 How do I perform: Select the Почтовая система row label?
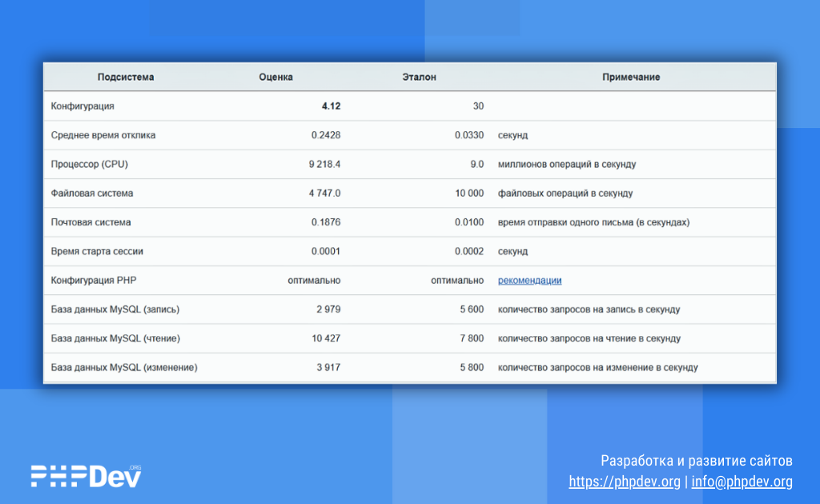click(91, 222)
